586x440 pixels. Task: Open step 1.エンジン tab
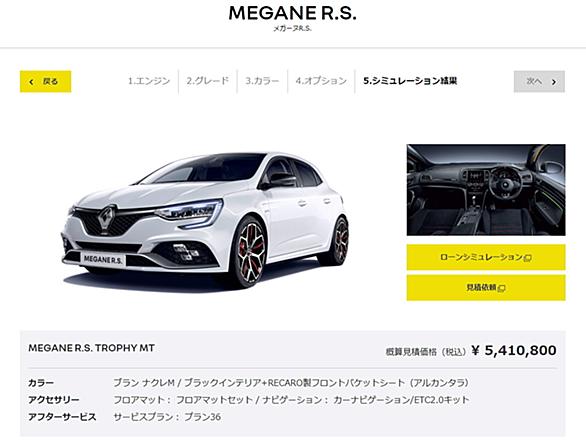tap(149, 81)
